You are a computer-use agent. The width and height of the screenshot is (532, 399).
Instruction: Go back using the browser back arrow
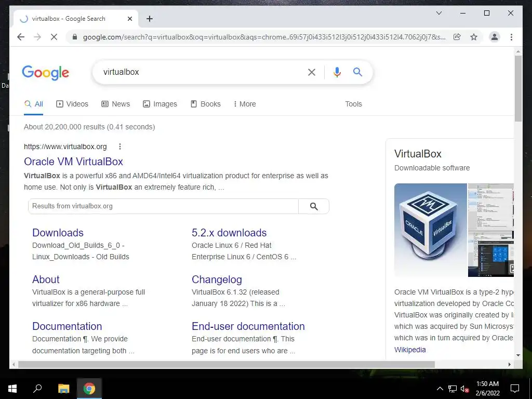click(21, 37)
